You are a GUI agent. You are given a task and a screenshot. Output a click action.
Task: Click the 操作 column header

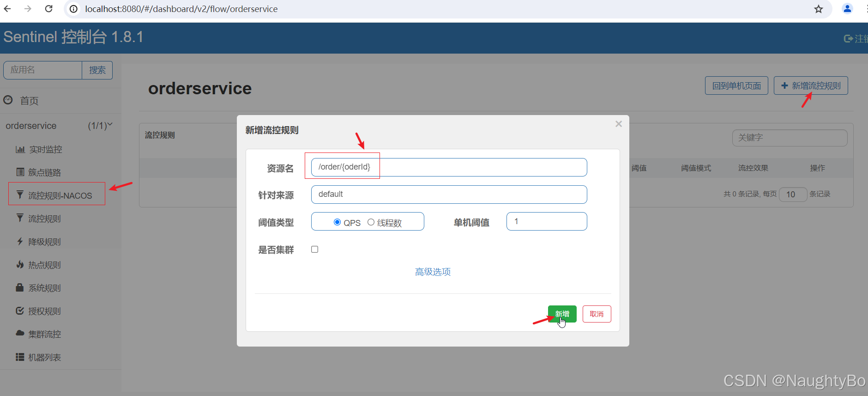point(817,168)
